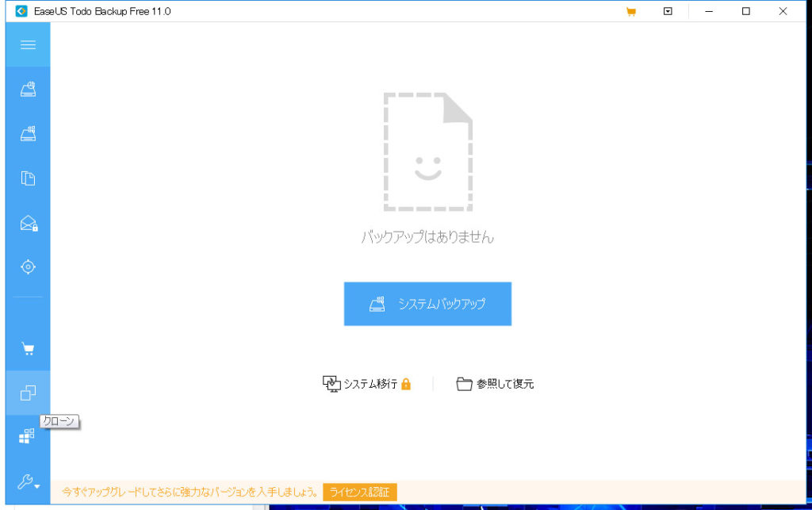Open the hamburger menu in the sidebar
Viewport: 812px width, 510px height.
click(28, 44)
